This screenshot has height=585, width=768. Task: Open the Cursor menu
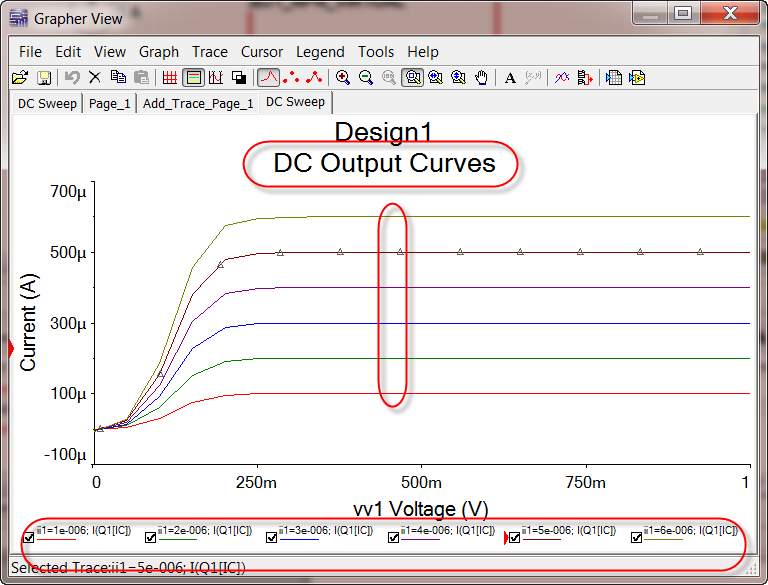click(x=262, y=52)
